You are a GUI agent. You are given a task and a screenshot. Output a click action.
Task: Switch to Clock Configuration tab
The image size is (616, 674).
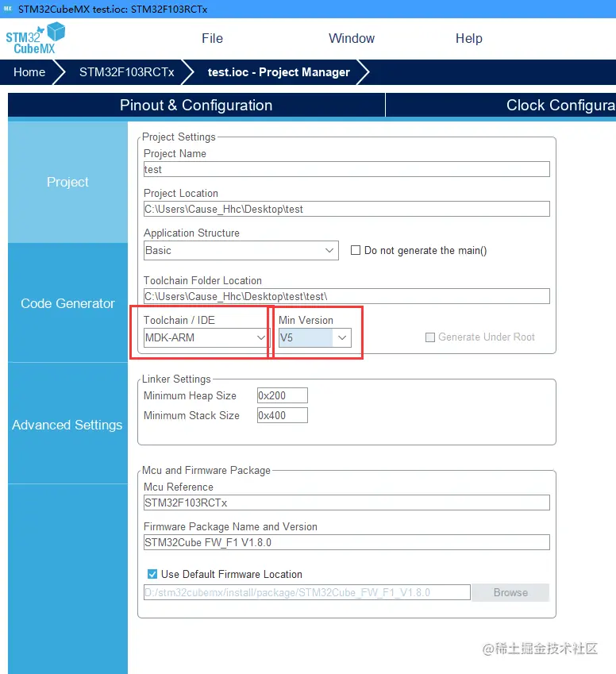coord(501,105)
